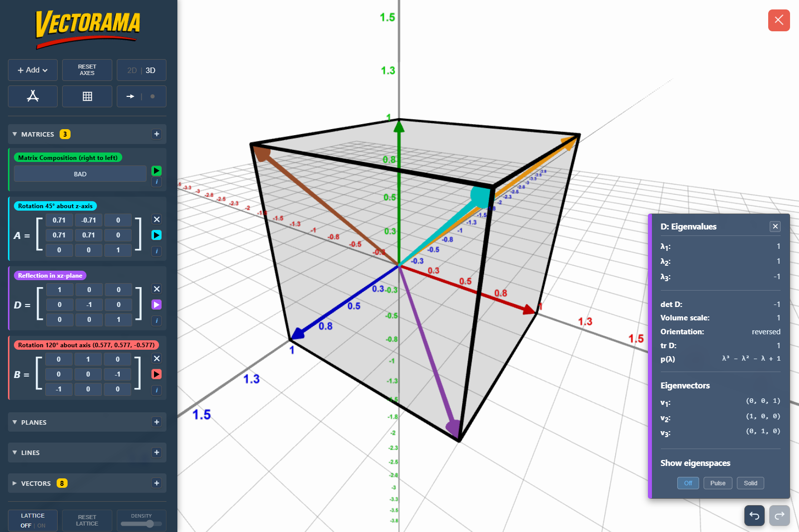Image resolution: width=799 pixels, height=532 pixels.
Task: Click the brown vector arrowhead
Action: pyautogui.click(x=261, y=152)
